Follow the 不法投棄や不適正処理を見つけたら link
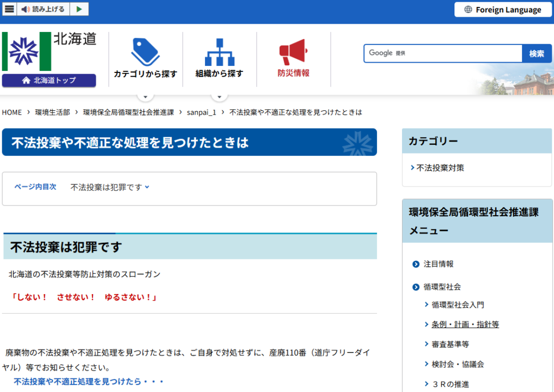 pos(89,381)
